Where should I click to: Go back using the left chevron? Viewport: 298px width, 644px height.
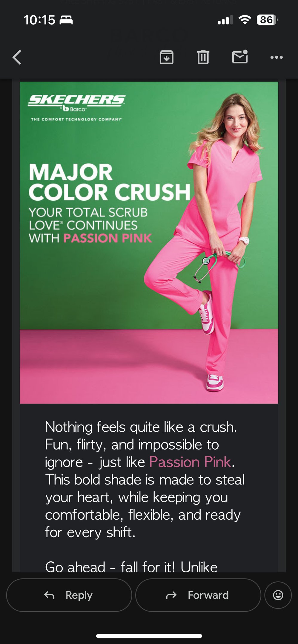[17, 57]
